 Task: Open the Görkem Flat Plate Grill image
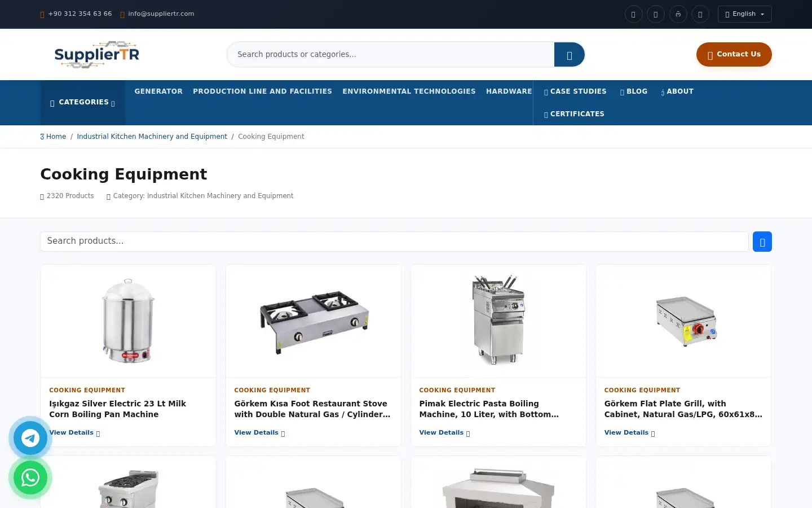tap(683, 321)
